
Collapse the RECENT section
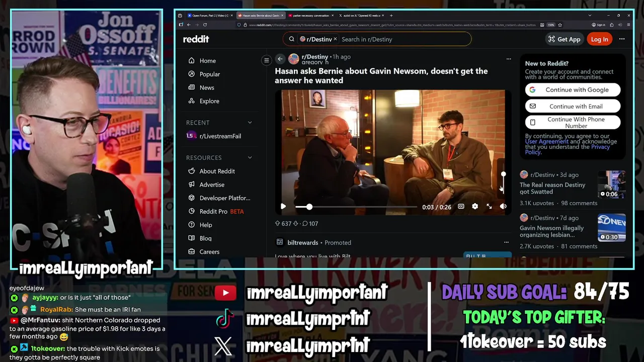tap(250, 123)
